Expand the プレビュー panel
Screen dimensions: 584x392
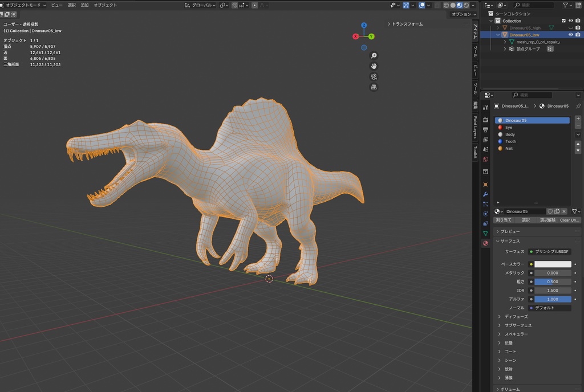(510, 231)
